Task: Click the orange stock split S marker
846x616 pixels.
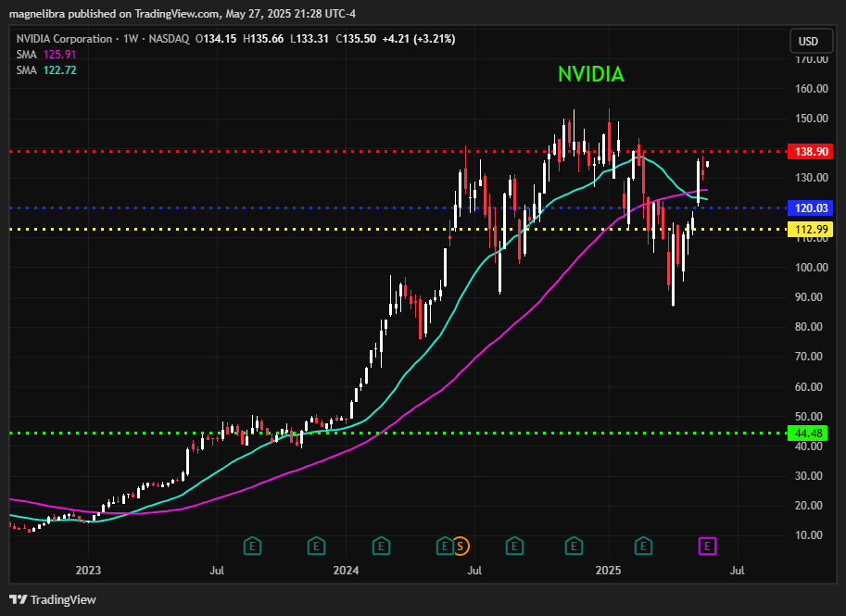Action: click(461, 547)
